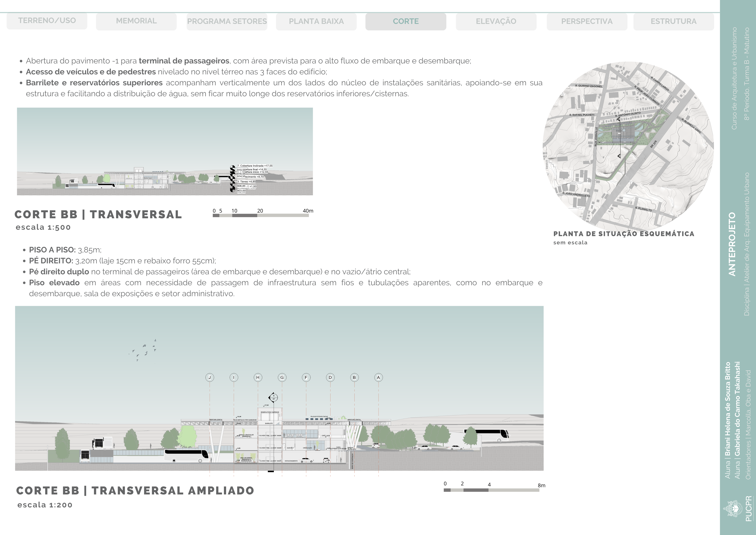Click grid axis marker D
This screenshot has height=535, width=756.
(330, 377)
